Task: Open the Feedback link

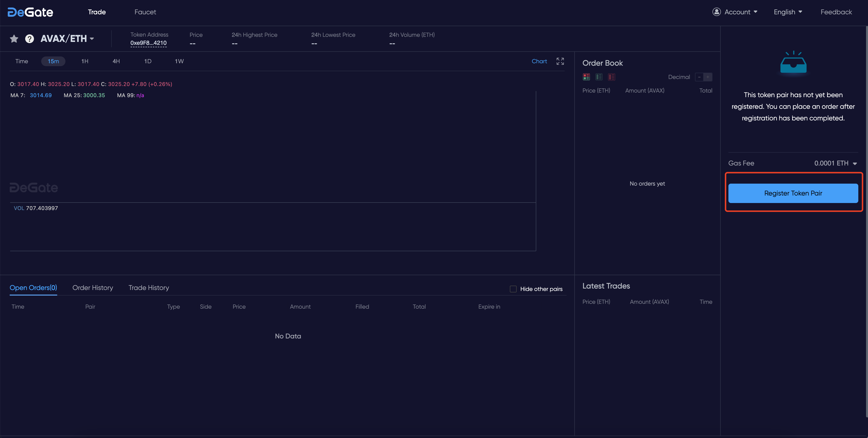Action: click(836, 12)
